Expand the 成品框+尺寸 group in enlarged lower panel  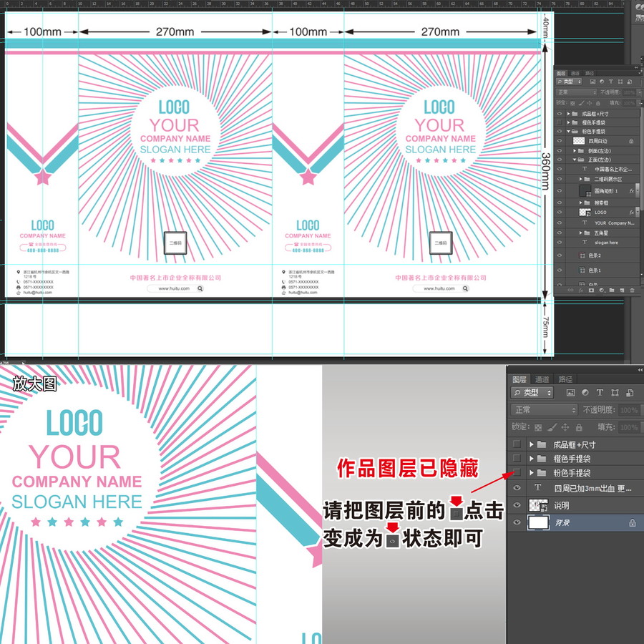tap(532, 444)
